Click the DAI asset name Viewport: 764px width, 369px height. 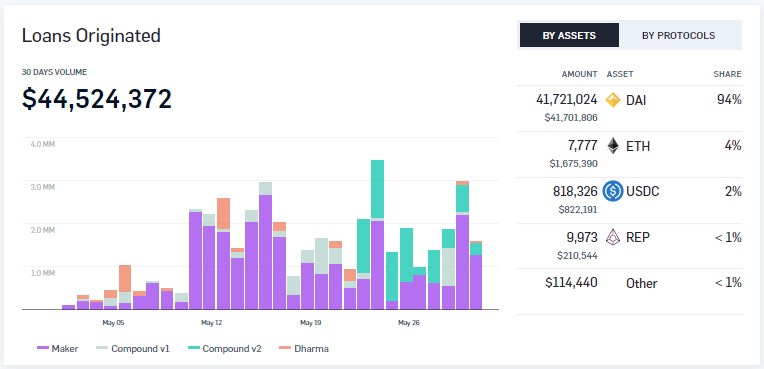click(636, 101)
